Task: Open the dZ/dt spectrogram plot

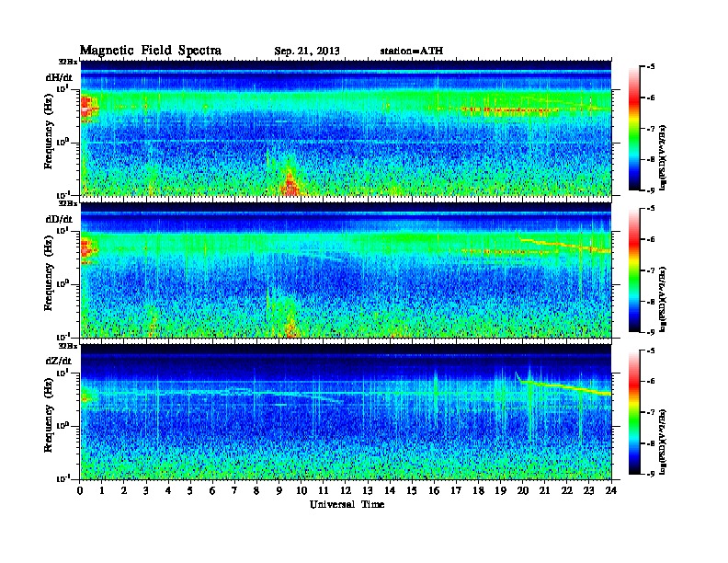Action: click(346, 412)
